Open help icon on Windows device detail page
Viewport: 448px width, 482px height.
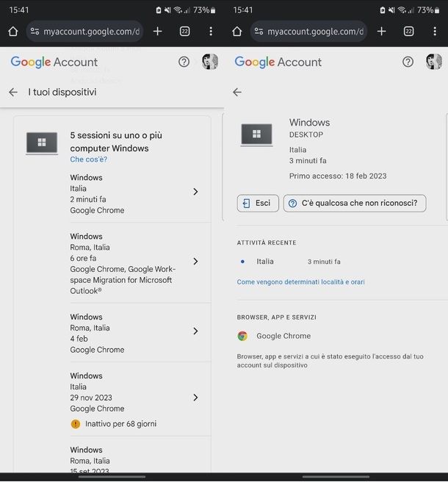(408, 62)
